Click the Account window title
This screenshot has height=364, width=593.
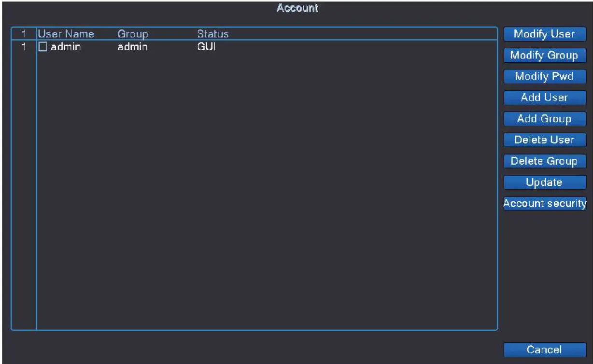tap(297, 9)
